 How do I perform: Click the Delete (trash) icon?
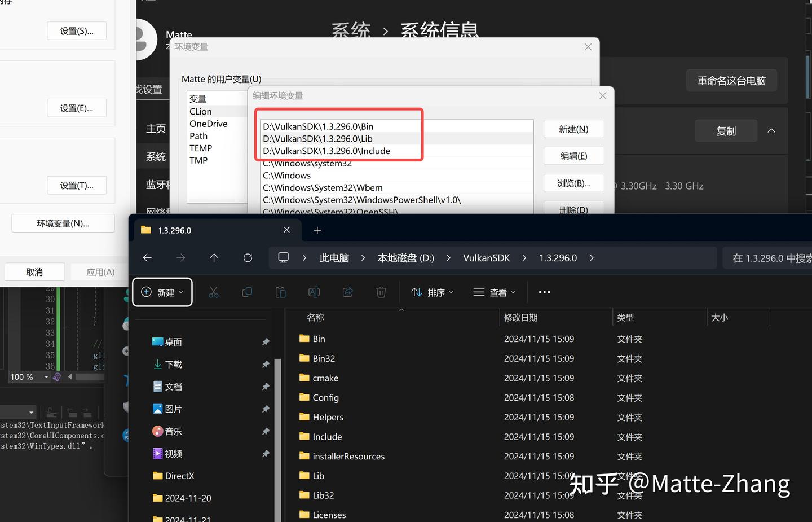[x=381, y=292]
